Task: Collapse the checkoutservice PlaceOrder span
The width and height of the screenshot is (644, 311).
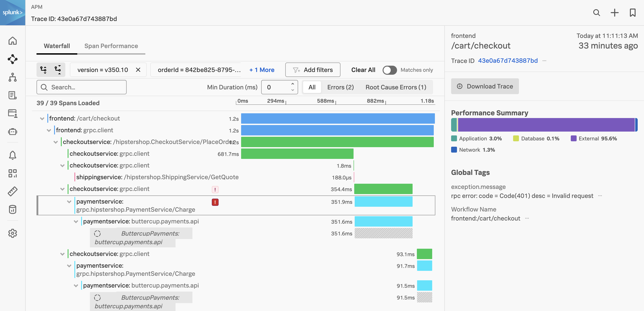Action: pos(55,142)
